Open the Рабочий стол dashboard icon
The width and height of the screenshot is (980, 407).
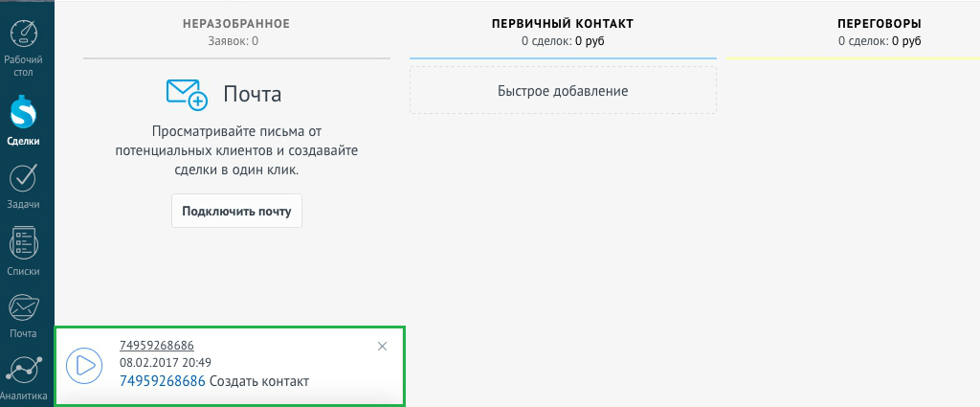[24, 35]
